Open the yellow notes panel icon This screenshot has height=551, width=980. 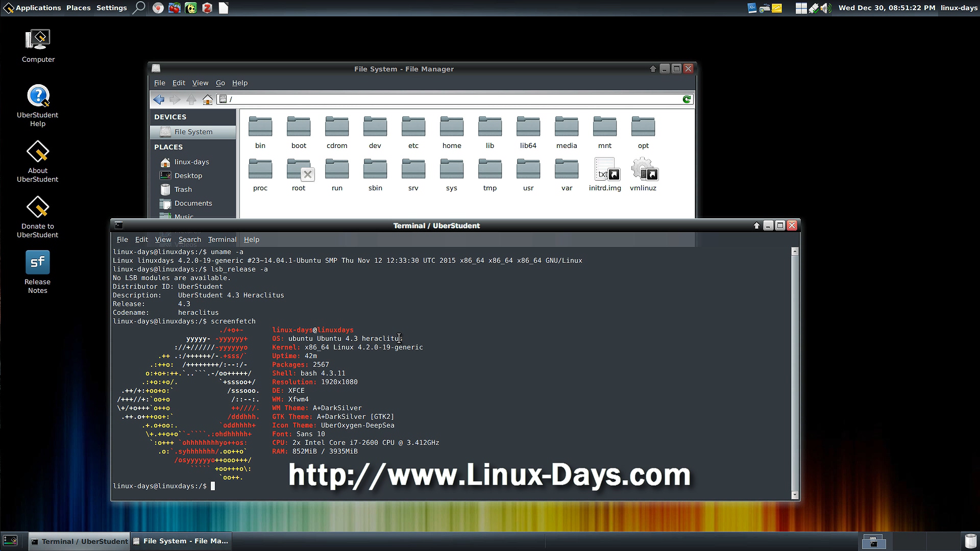point(777,8)
